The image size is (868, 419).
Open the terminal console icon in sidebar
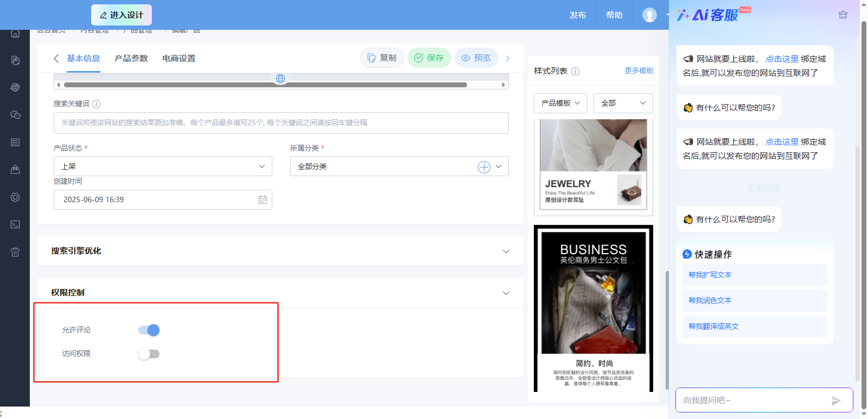pyautogui.click(x=15, y=224)
